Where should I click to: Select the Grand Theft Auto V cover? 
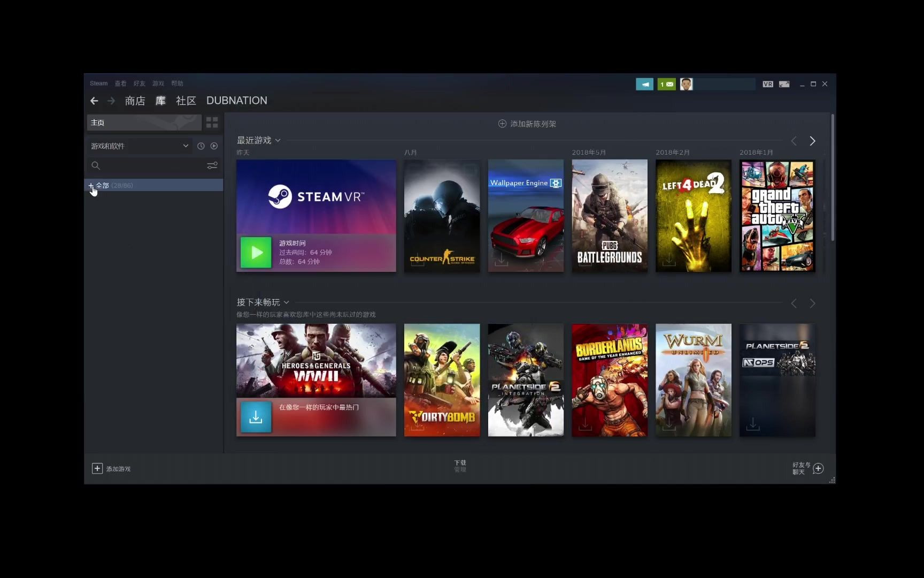(777, 216)
